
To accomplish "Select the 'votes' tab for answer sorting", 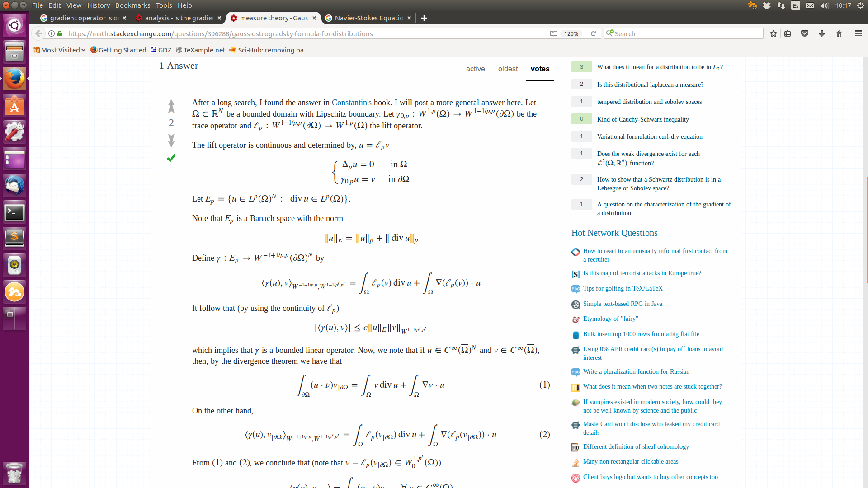I will click(539, 69).
